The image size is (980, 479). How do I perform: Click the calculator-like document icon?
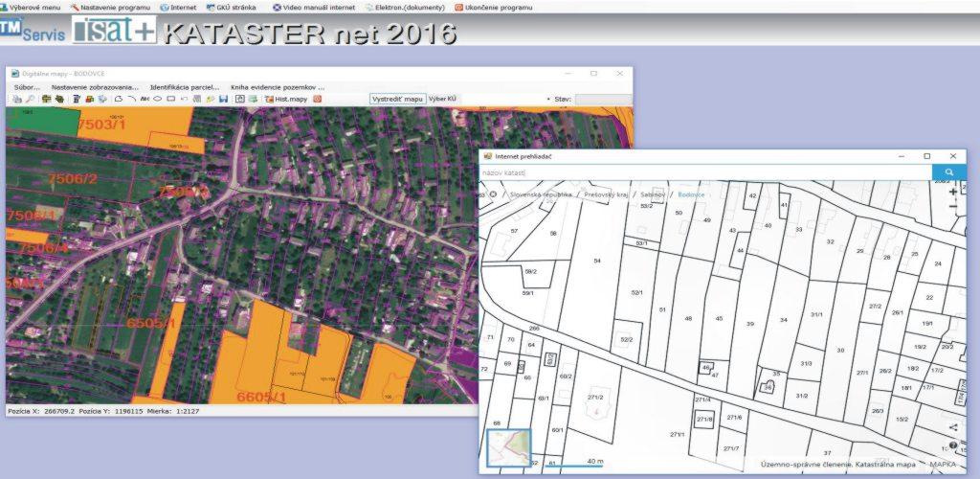(x=76, y=99)
